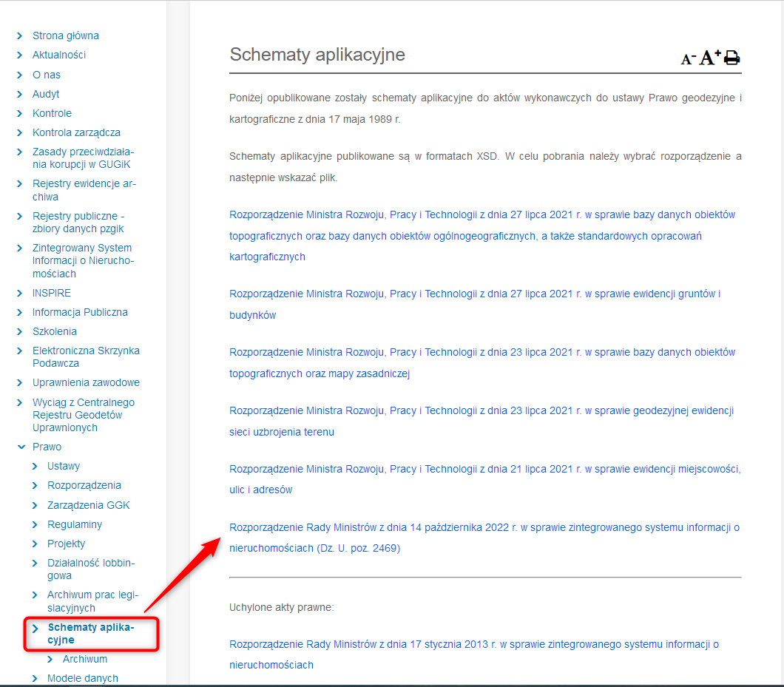Viewport: 784px width, 687px height.
Task: Click the print page icon
Action: click(731, 58)
